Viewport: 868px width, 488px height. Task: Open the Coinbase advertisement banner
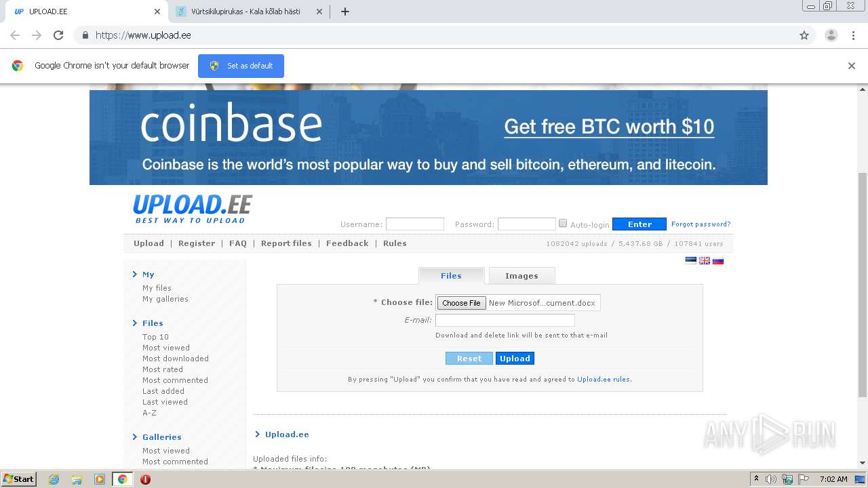click(429, 137)
